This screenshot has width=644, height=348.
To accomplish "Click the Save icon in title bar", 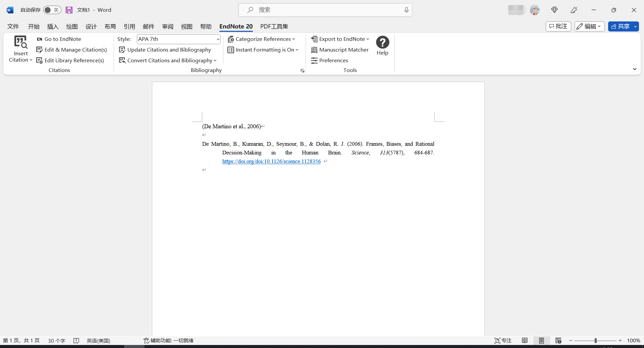I will (x=69, y=10).
